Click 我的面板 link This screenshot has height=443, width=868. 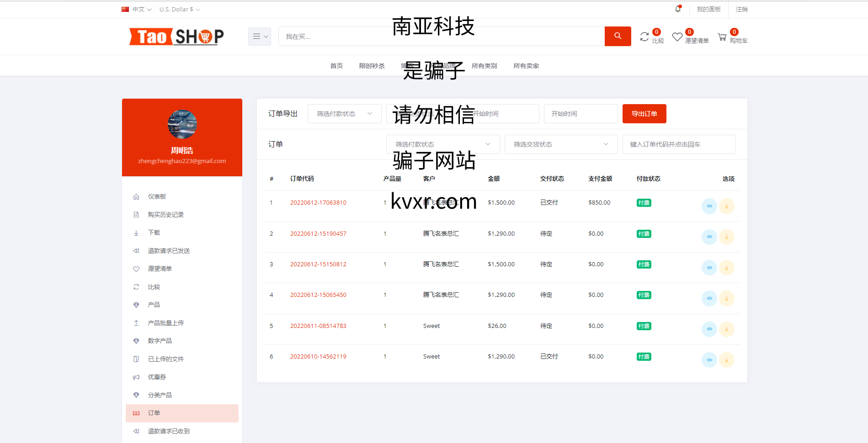(x=708, y=9)
